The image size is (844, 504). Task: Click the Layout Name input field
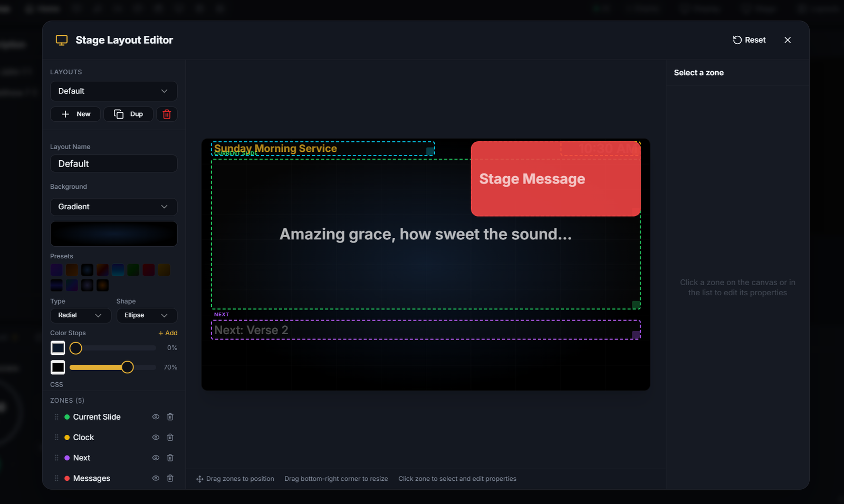coord(113,163)
